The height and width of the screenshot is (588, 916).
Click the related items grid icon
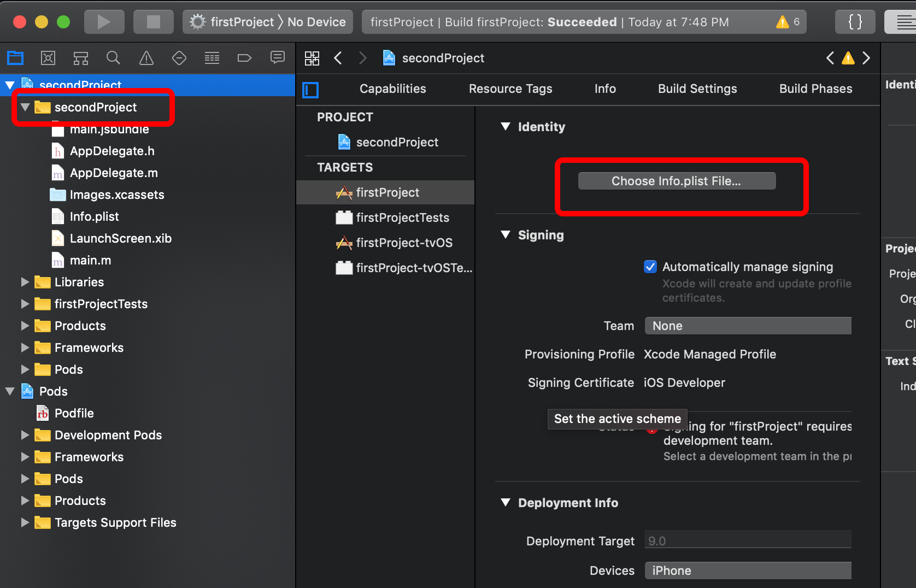312,58
